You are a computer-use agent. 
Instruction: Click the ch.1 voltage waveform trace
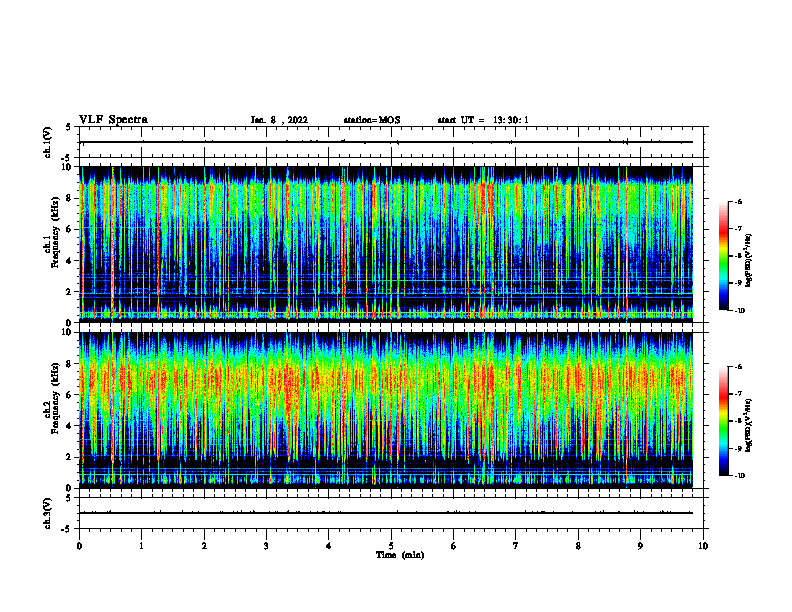coord(386,142)
